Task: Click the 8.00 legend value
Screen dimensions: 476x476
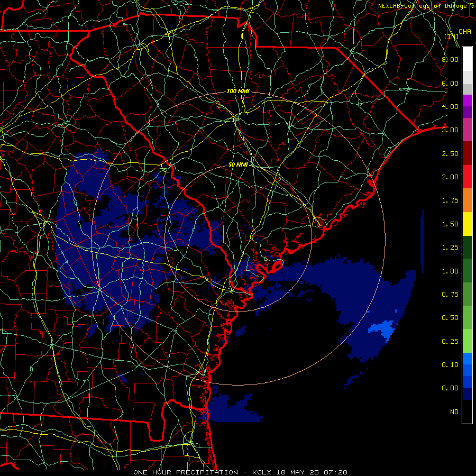Action: coord(450,59)
